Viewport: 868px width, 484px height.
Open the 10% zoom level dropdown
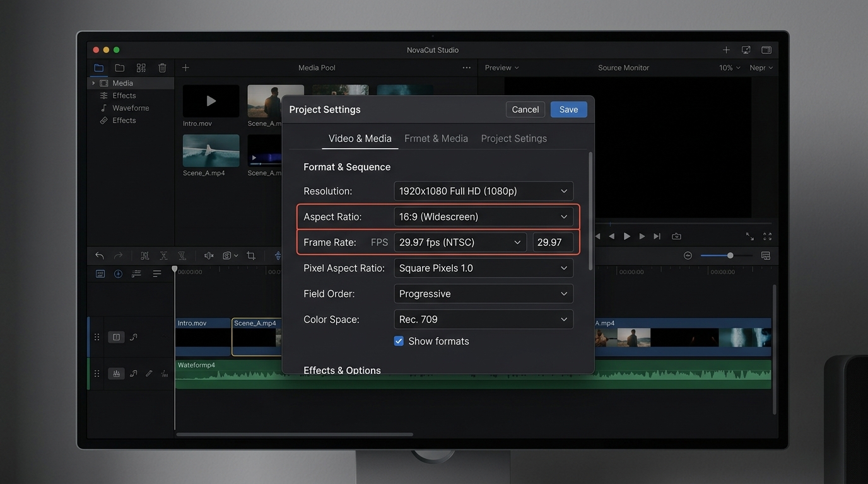(x=730, y=67)
